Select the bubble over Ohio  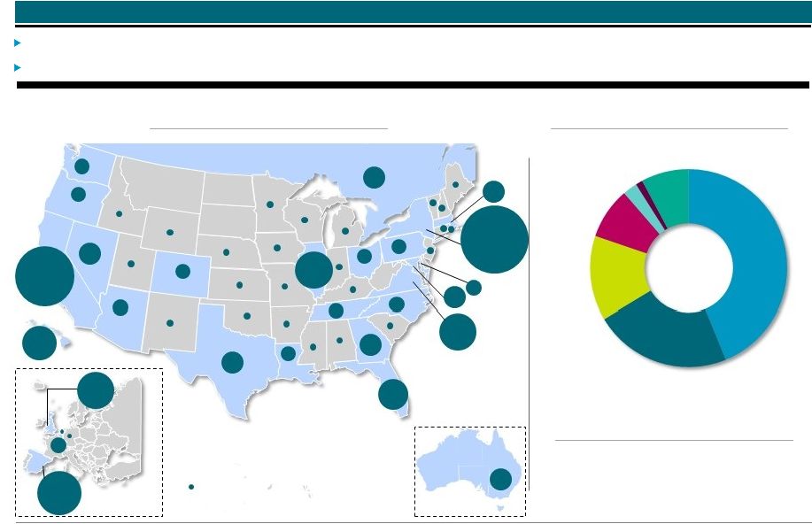coord(364,256)
